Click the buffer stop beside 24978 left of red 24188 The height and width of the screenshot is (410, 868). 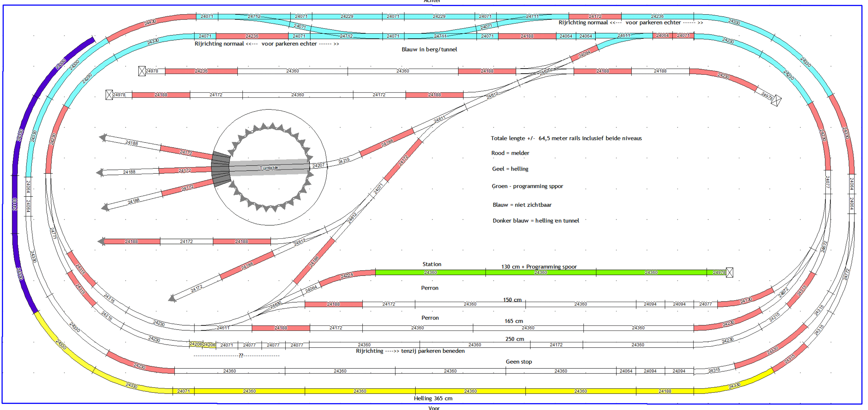[x=109, y=95]
